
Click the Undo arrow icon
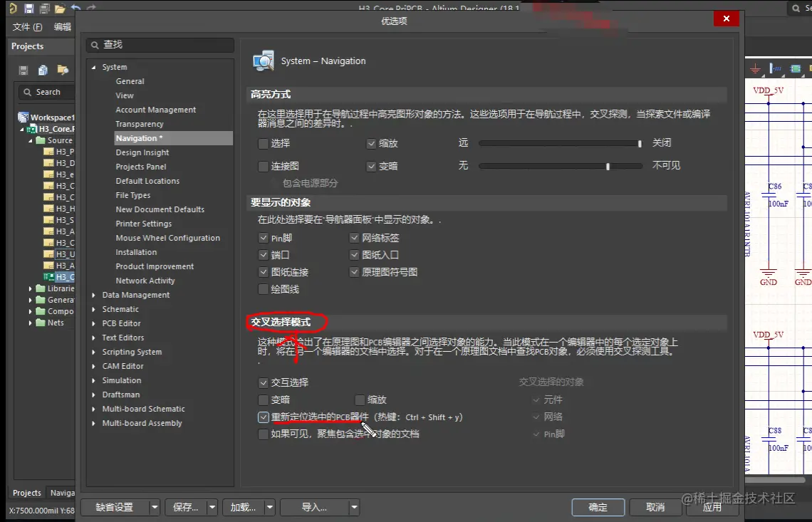click(76, 8)
